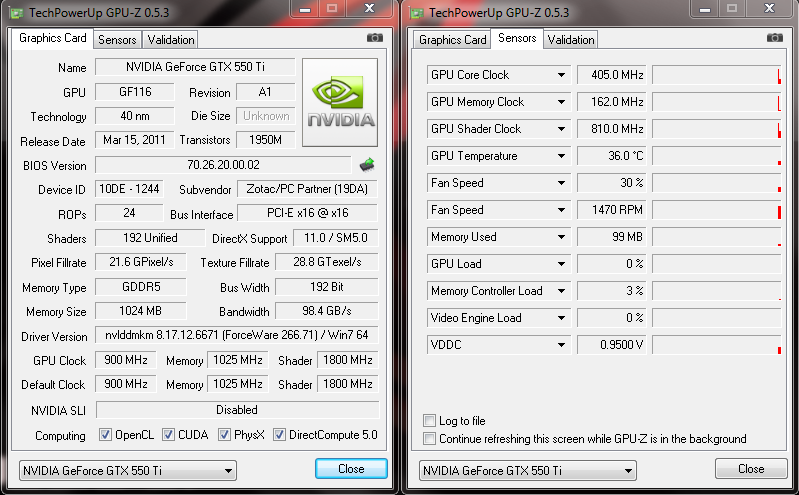Open the Fan Speed percent dropdown
Image resolution: width=799 pixels, height=495 pixels.
point(561,183)
